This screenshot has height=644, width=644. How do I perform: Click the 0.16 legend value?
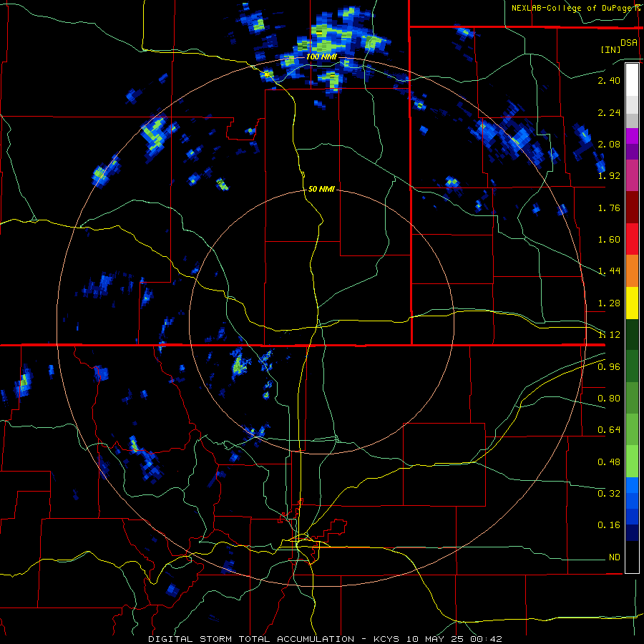pos(609,525)
